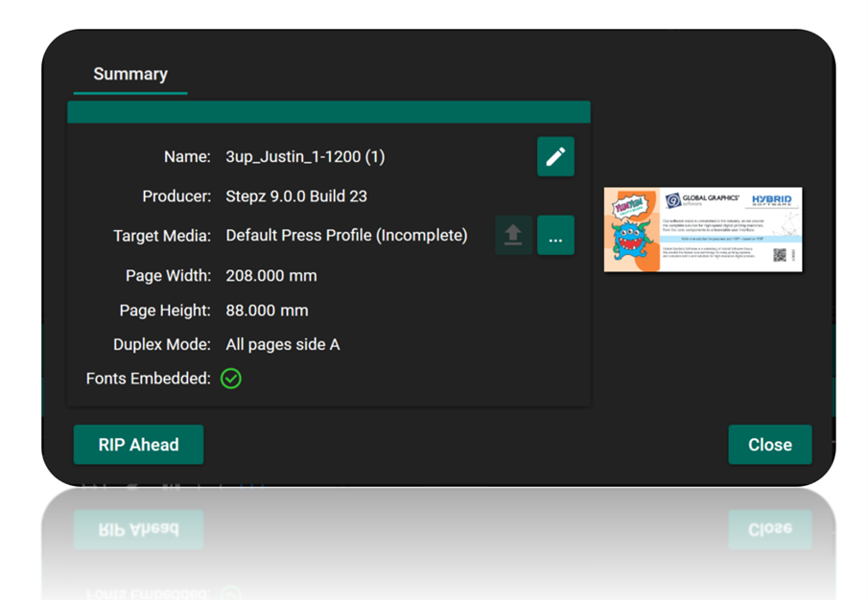Viewport: 868px width, 600px height.
Task: Click the upload arrow icon for Target Media
Action: pos(513,236)
